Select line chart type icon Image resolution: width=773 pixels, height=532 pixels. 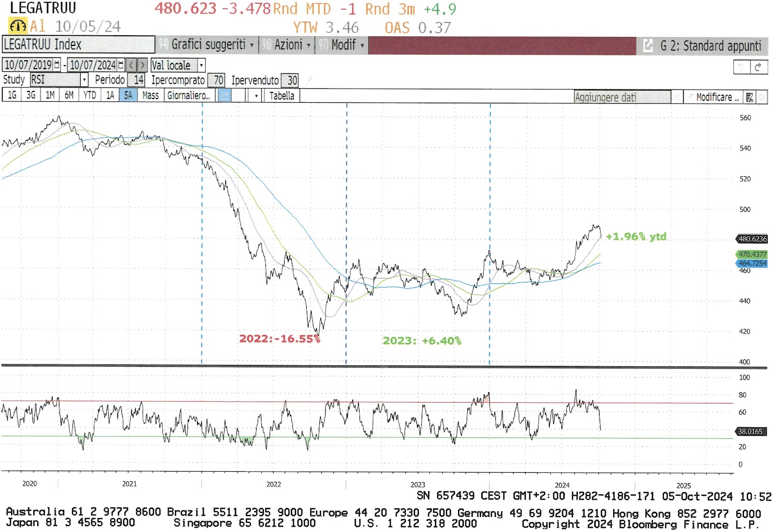(x=225, y=96)
